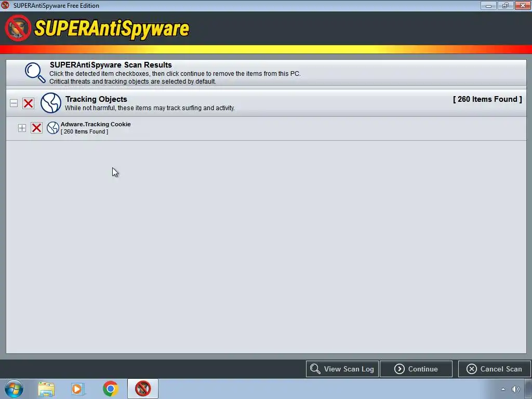Click the title bar application icon

click(x=5, y=5)
